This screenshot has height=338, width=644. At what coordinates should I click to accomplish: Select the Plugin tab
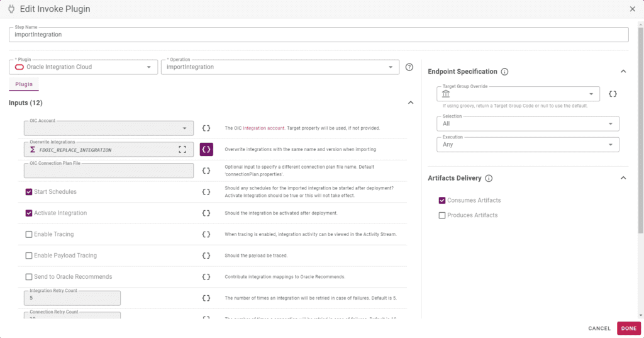click(24, 84)
